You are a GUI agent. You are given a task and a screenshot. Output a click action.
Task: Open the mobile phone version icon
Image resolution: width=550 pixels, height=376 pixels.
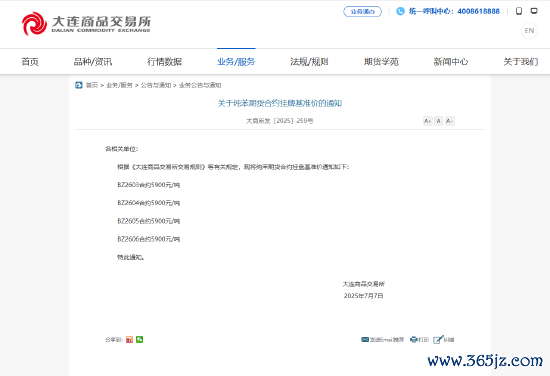pyautogui.click(x=519, y=11)
